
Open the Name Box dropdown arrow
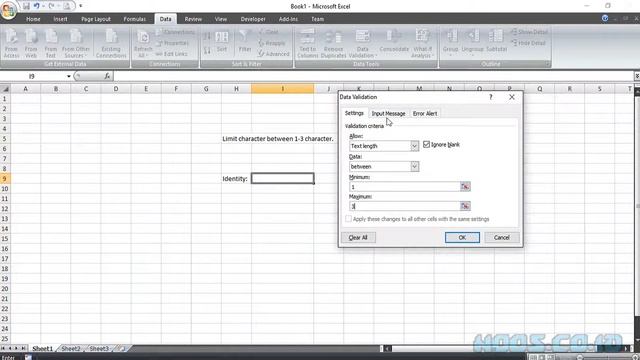(x=69, y=76)
